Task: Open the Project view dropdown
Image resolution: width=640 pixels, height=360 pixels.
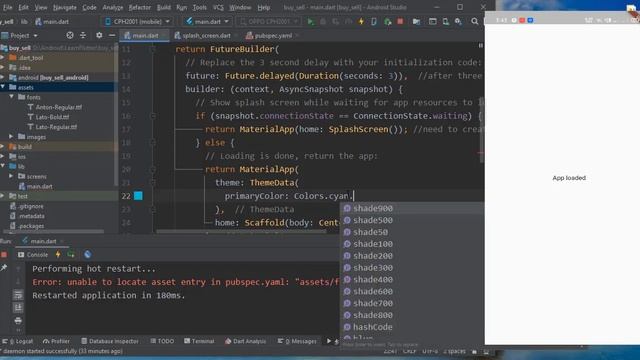Action: [20, 36]
